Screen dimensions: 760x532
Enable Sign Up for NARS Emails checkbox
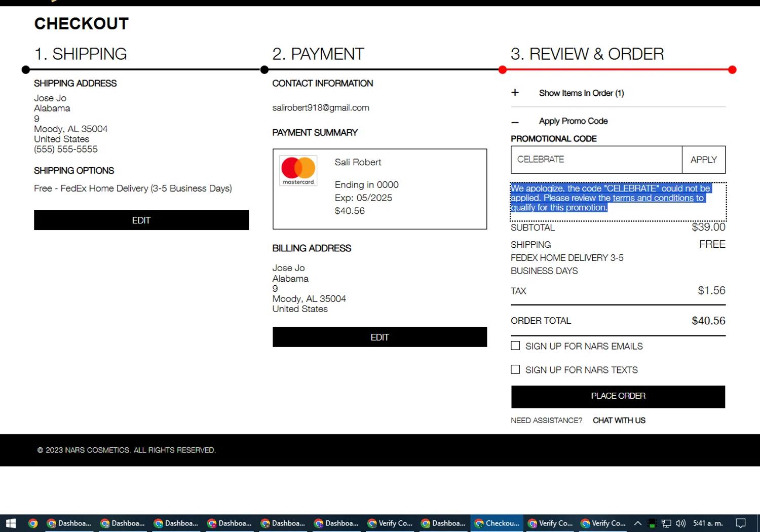pos(515,346)
